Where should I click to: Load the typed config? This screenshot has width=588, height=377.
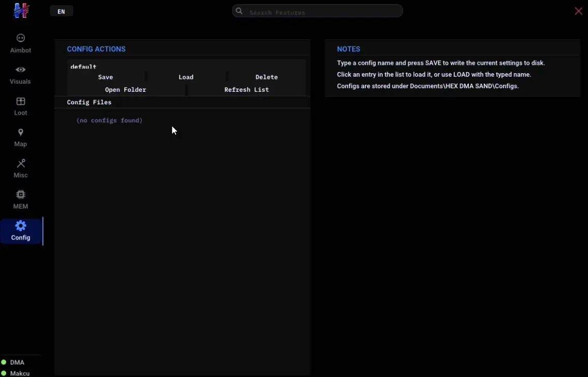point(186,77)
